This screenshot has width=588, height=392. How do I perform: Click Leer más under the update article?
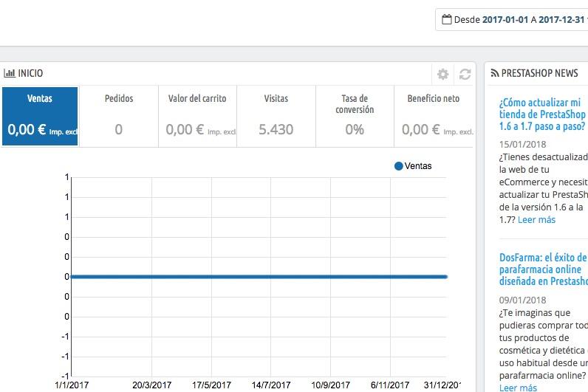tap(536, 219)
